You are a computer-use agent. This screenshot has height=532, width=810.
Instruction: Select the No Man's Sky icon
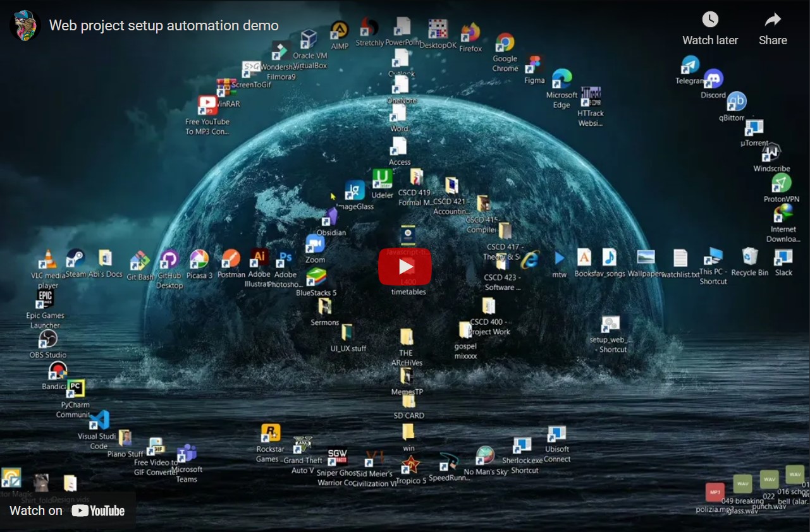(485, 456)
